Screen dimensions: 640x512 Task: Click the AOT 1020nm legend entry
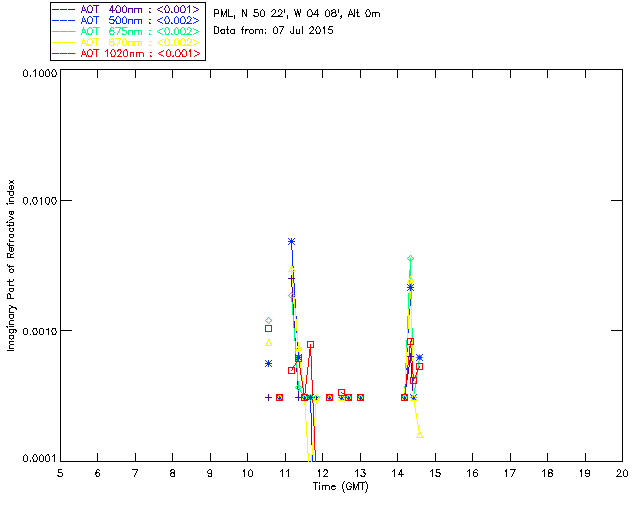127,53
